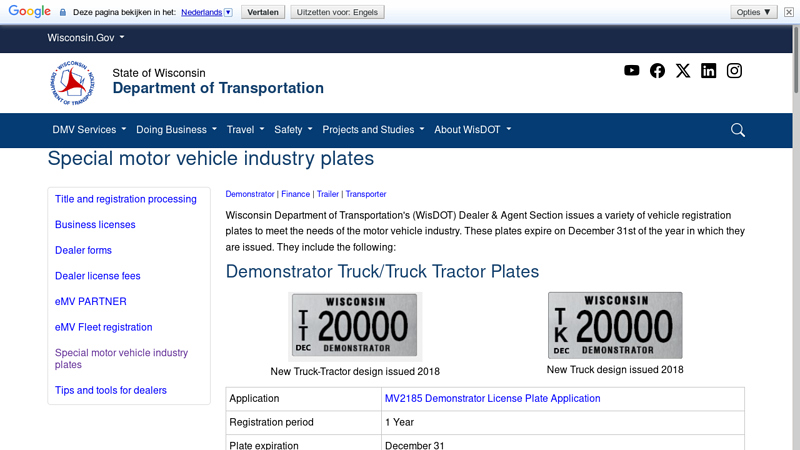This screenshot has width=800, height=450.
Task: Expand Projects and Studies menu
Action: [x=373, y=130]
